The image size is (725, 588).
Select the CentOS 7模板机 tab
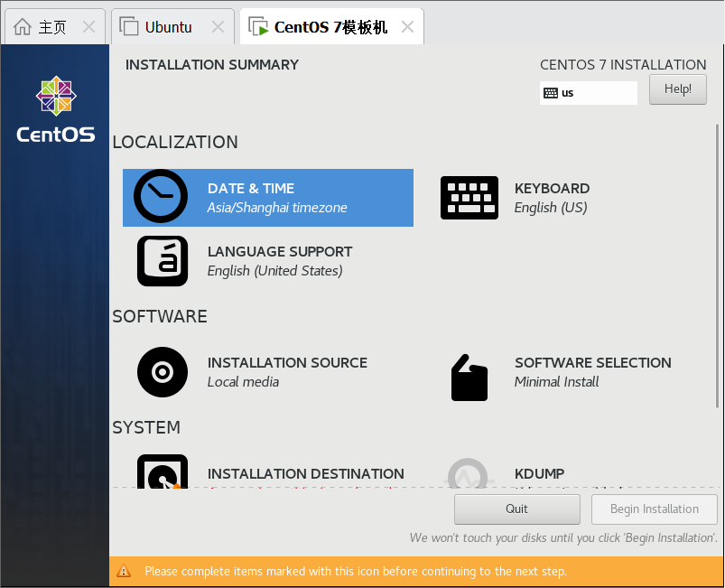click(330, 27)
